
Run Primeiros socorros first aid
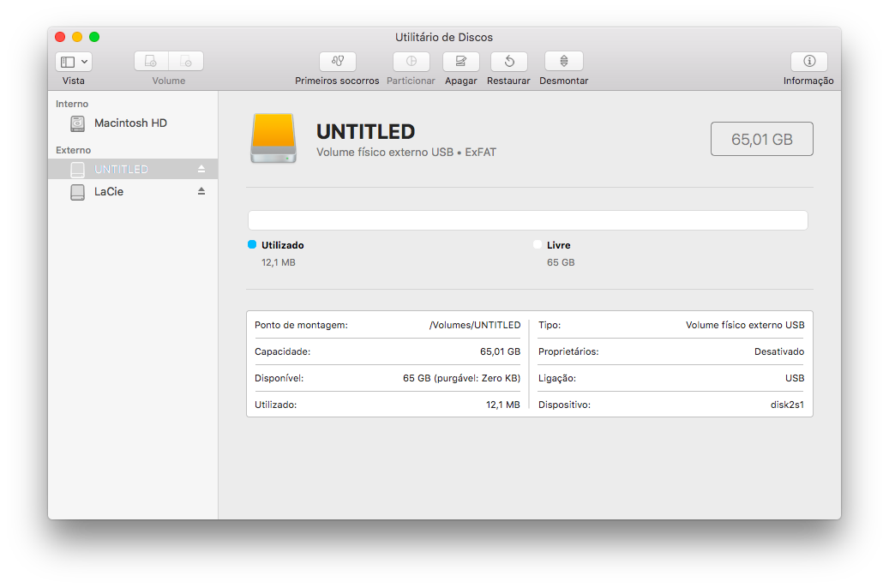[338, 61]
